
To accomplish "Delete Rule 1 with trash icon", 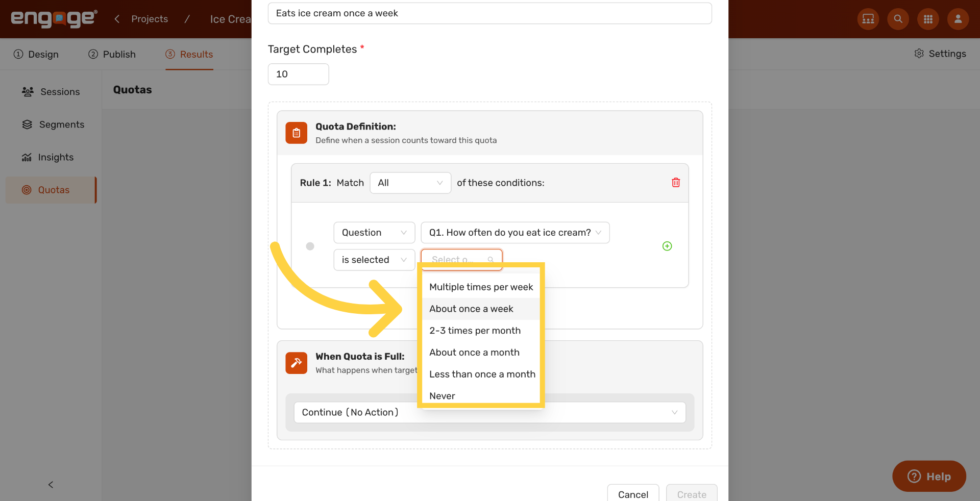I will point(676,183).
